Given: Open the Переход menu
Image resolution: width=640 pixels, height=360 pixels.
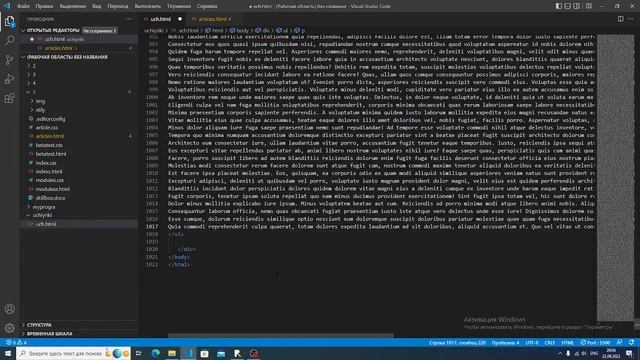Looking at the screenshot, I should (x=118, y=7).
